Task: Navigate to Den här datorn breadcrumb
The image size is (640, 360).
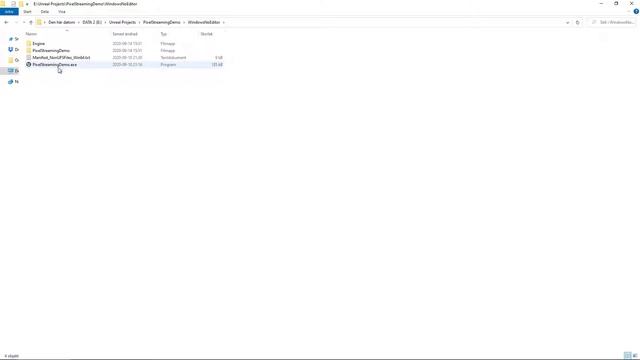Action: tap(62, 22)
